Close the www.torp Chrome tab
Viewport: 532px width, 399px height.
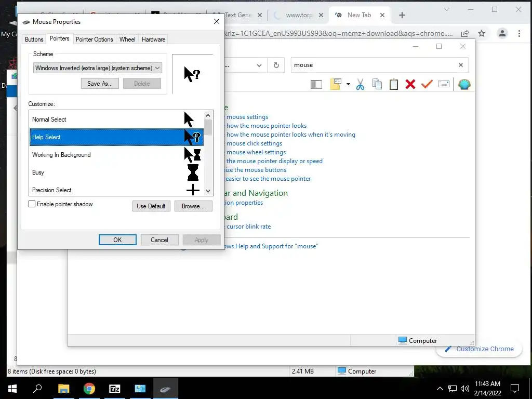coord(321,15)
